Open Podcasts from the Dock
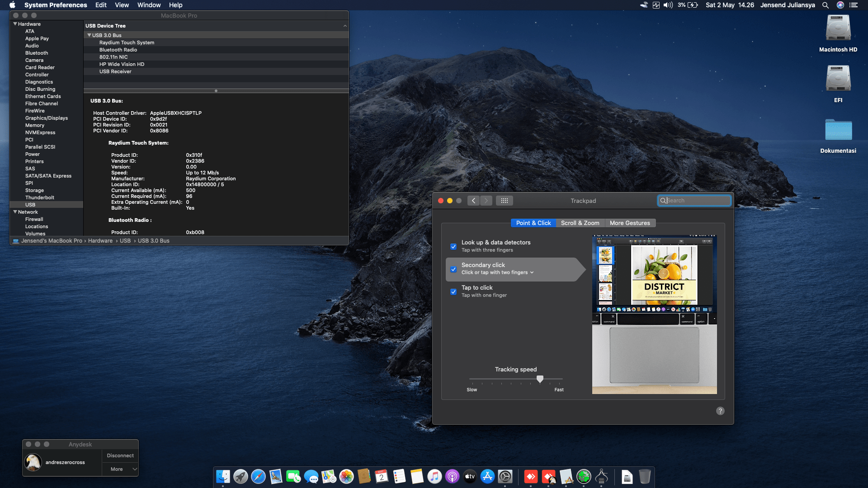Image resolution: width=868 pixels, height=488 pixels. pyautogui.click(x=452, y=476)
